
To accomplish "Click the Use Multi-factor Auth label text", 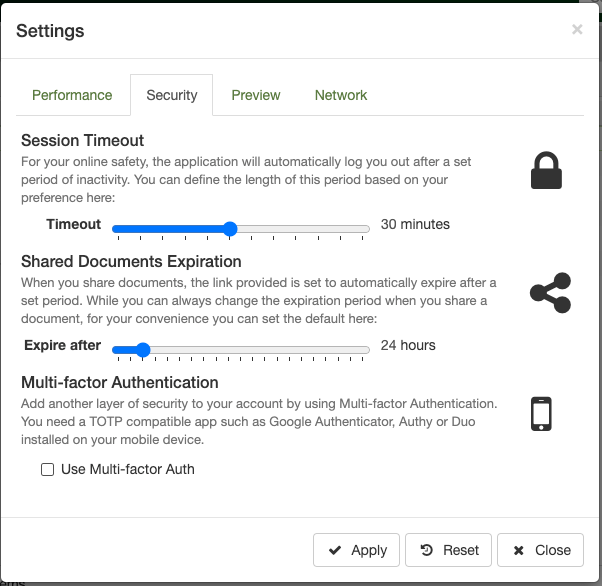I will (x=128, y=469).
